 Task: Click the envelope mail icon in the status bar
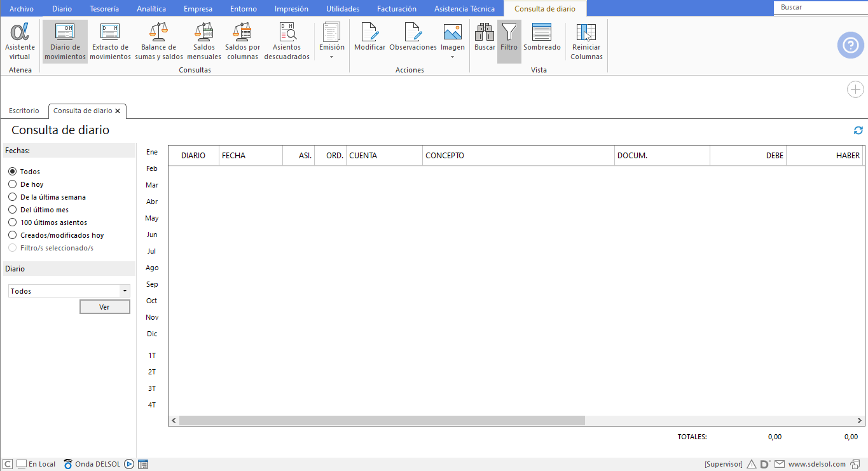pyautogui.click(x=779, y=464)
